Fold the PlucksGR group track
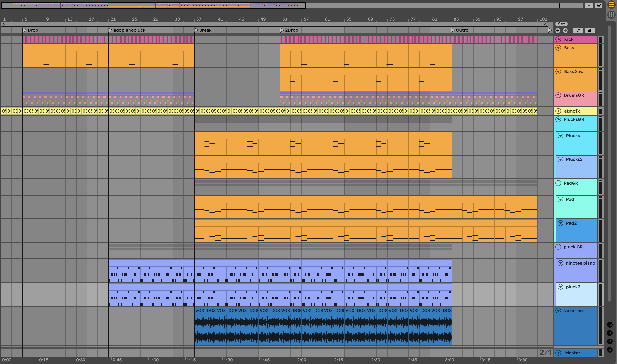 click(558, 119)
